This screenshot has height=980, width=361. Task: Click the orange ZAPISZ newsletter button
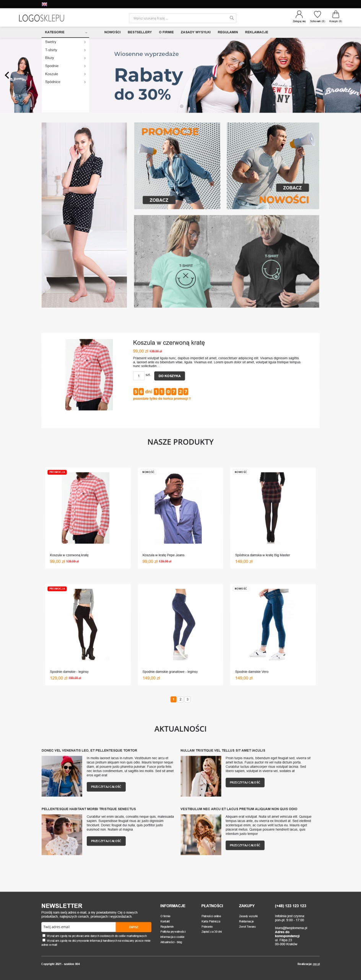(133, 927)
